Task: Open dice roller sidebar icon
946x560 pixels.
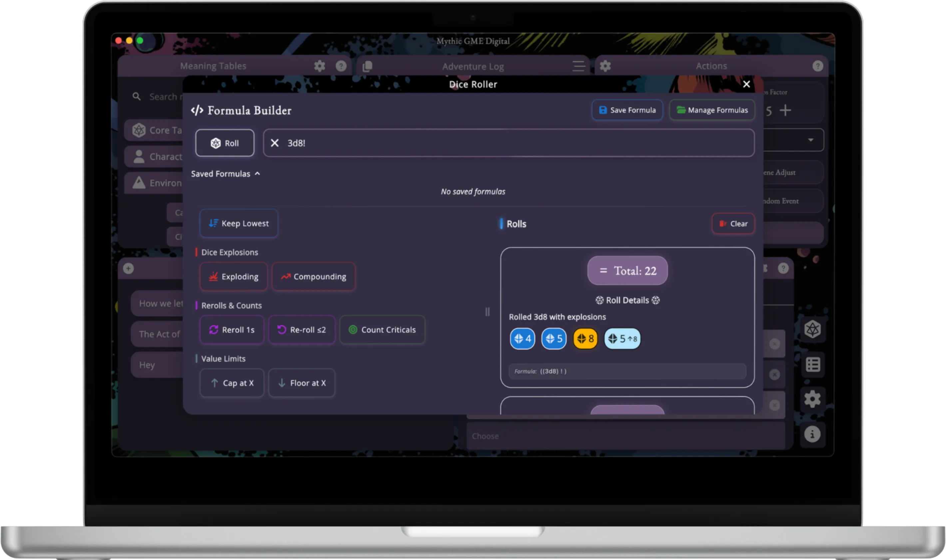Action: [x=812, y=329]
